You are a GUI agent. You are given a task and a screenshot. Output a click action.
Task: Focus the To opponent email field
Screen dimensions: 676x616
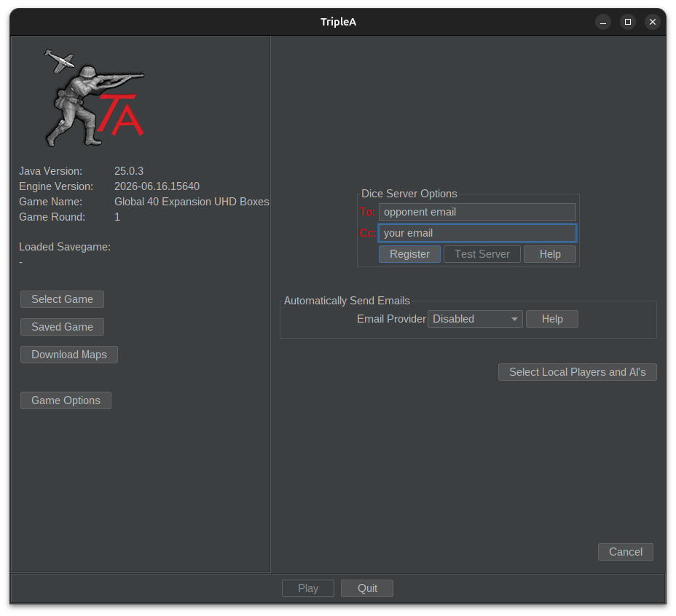click(x=477, y=212)
